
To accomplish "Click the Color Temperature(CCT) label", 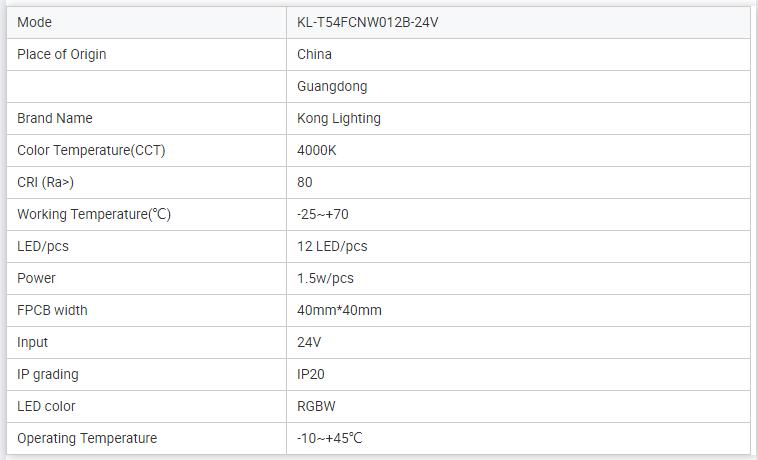I will 91,150.
